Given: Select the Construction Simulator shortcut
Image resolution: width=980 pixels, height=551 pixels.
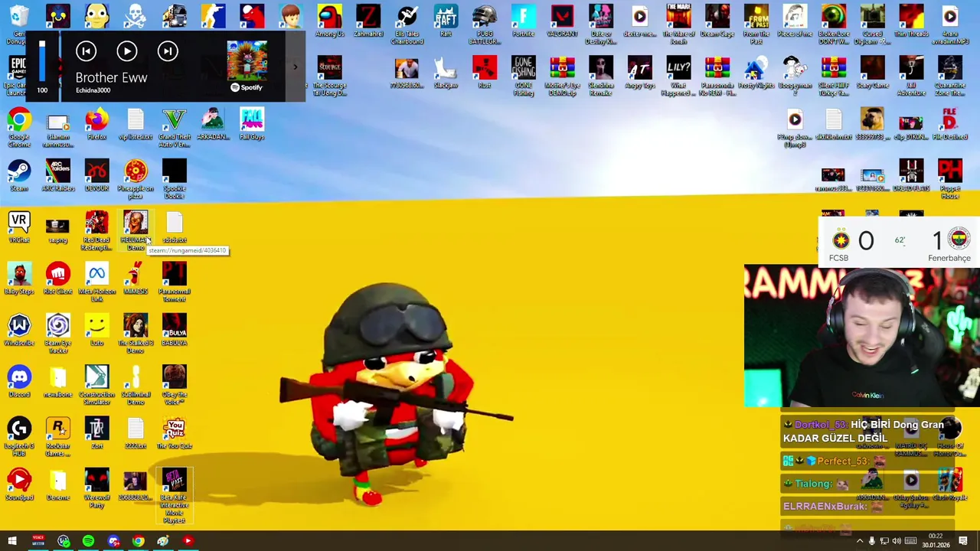Looking at the screenshot, I should 96,385.
